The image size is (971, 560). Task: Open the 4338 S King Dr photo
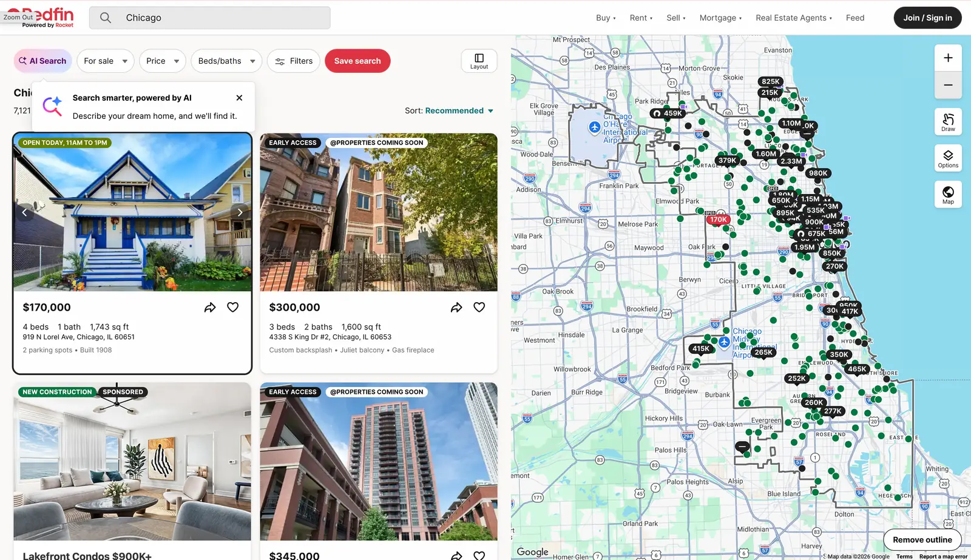[379, 212]
